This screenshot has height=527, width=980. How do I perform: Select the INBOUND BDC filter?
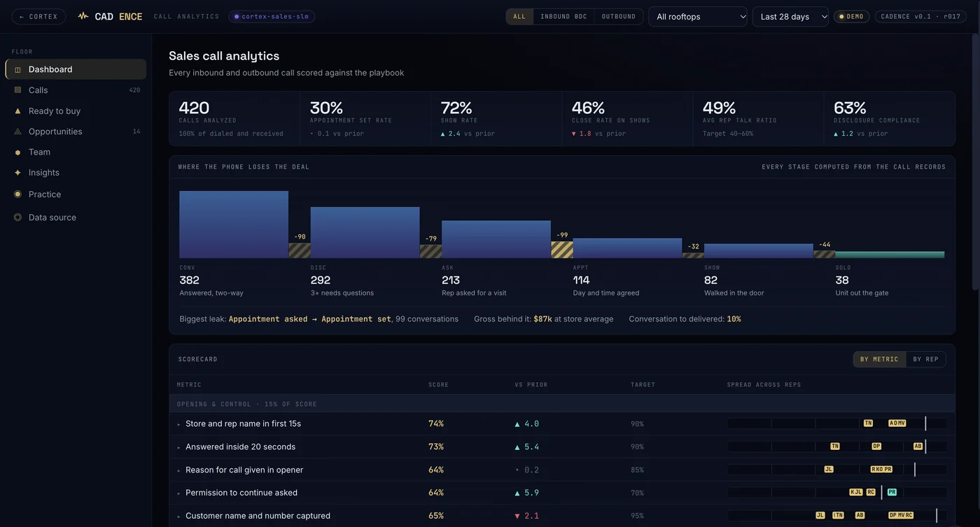[x=563, y=17]
